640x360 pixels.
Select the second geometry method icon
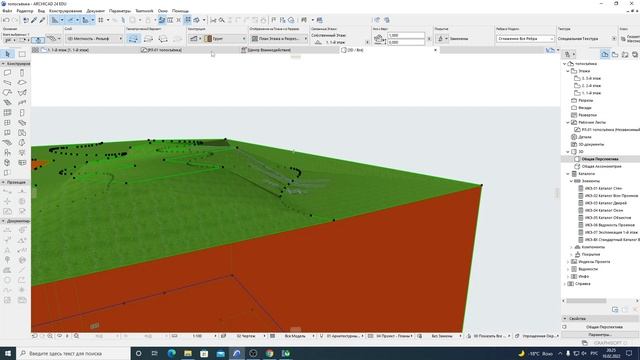148,38
